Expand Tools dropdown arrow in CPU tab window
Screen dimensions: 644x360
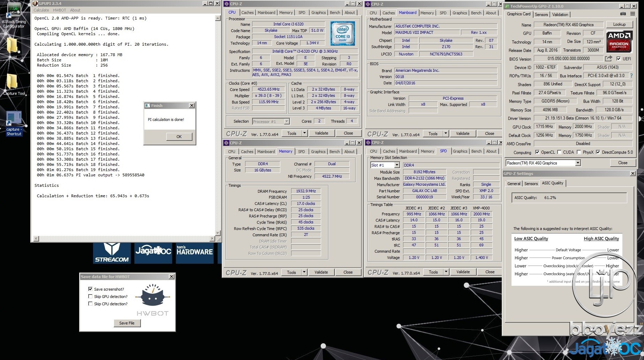[304, 133]
